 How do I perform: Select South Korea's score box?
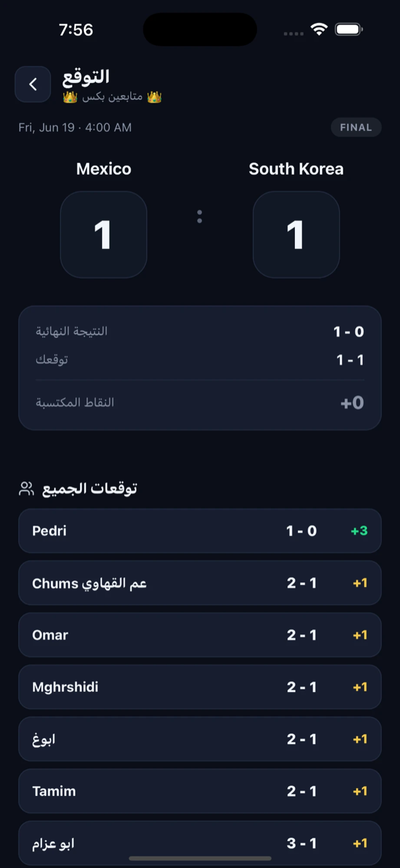click(x=296, y=235)
